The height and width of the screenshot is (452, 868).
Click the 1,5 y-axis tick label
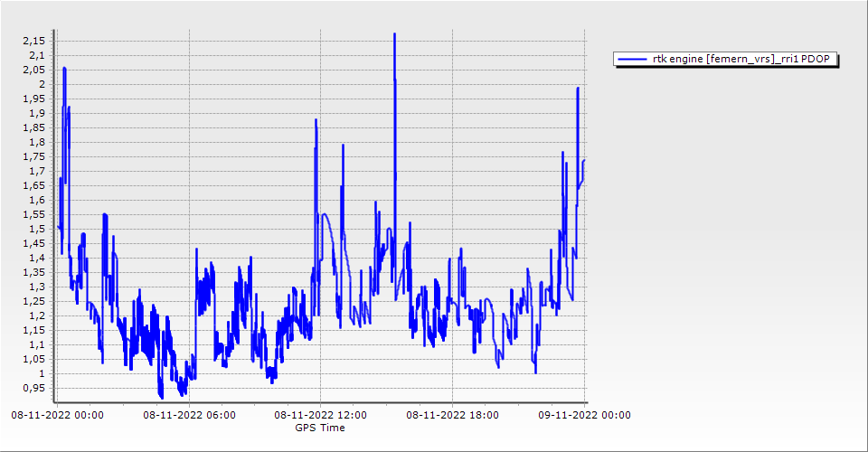coord(36,229)
